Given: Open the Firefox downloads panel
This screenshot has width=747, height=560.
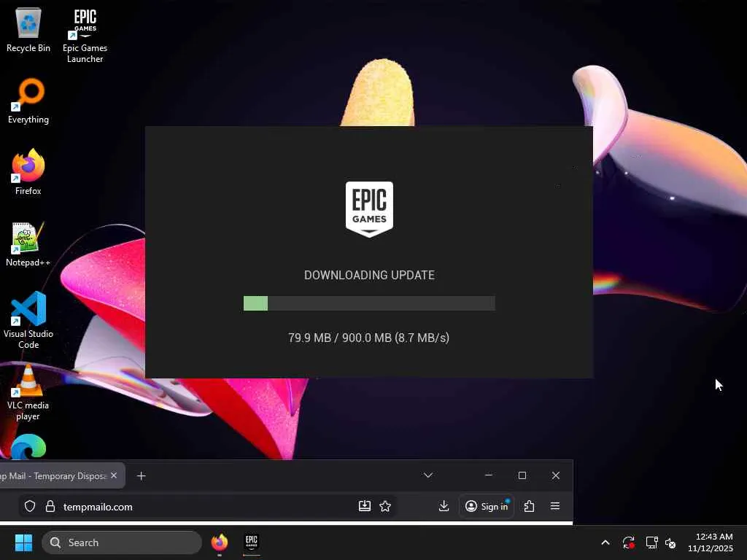Looking at the screenshot, I should point(444,506).
